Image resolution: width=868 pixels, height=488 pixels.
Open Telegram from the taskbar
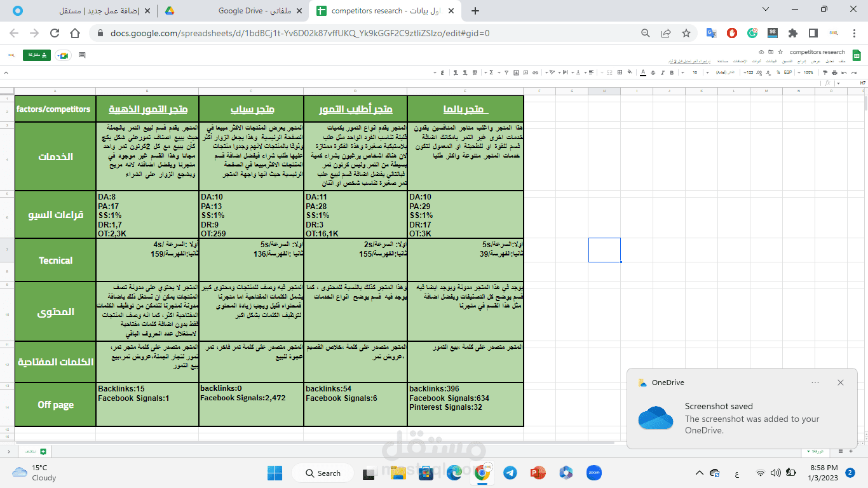(x=510, y=473)
